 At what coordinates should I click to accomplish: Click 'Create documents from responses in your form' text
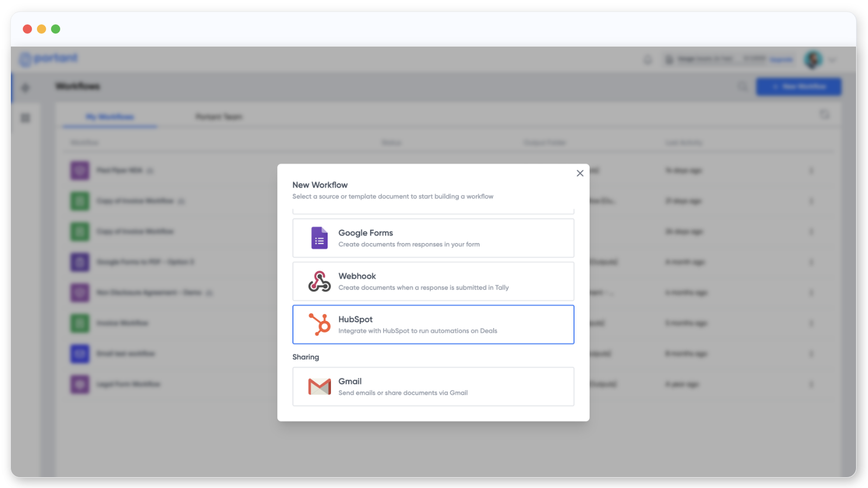pos(409,245)
